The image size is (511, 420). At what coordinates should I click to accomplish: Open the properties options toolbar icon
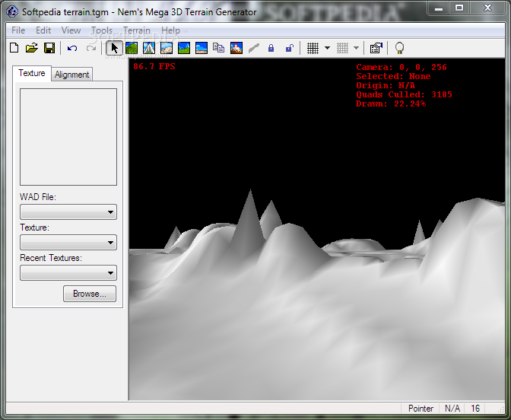[x=376, y=48]
